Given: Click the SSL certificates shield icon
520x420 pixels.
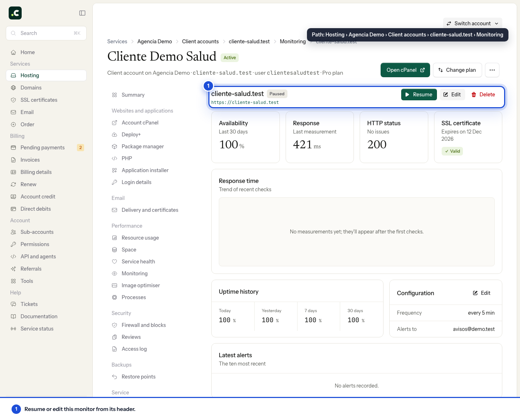Looking at the screenshot, I should (13, 100).
